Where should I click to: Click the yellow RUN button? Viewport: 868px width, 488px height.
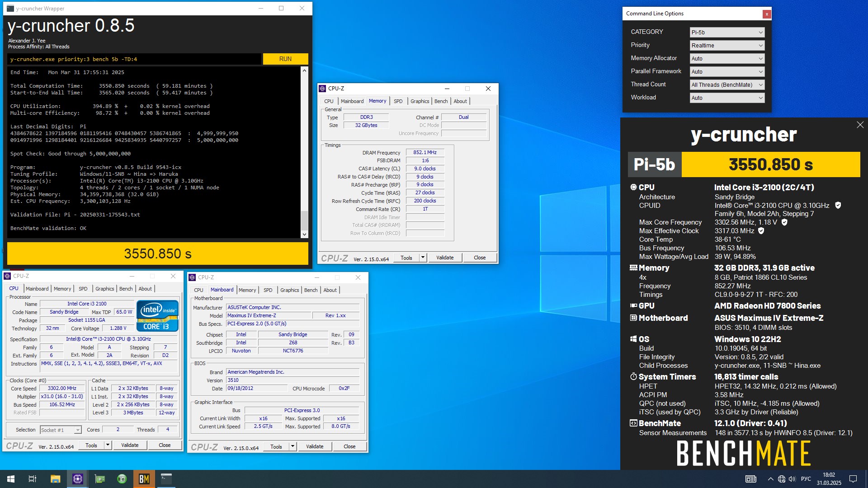click(x=285, y=59)
